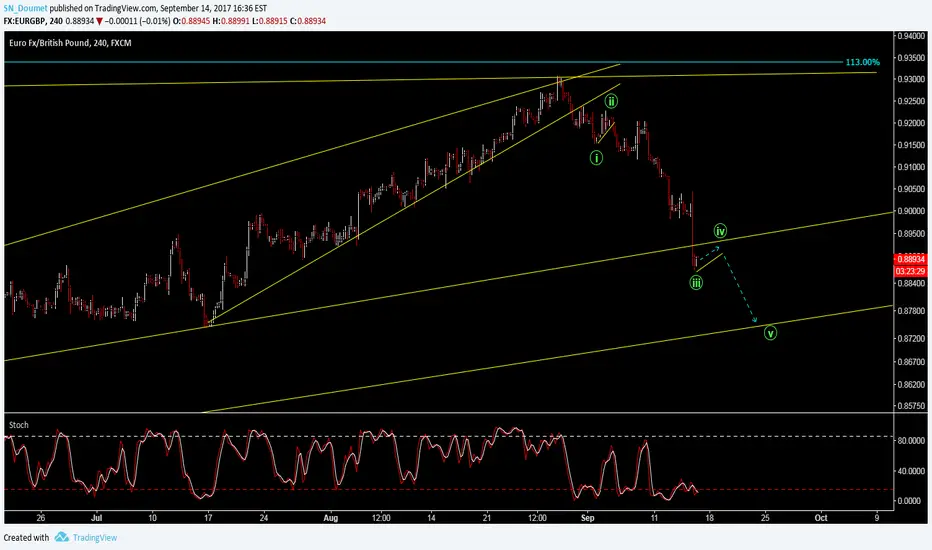Click the low value L:0.88915
The width and height of the screenshot is (932, 550).
click(x=270, y=21)
